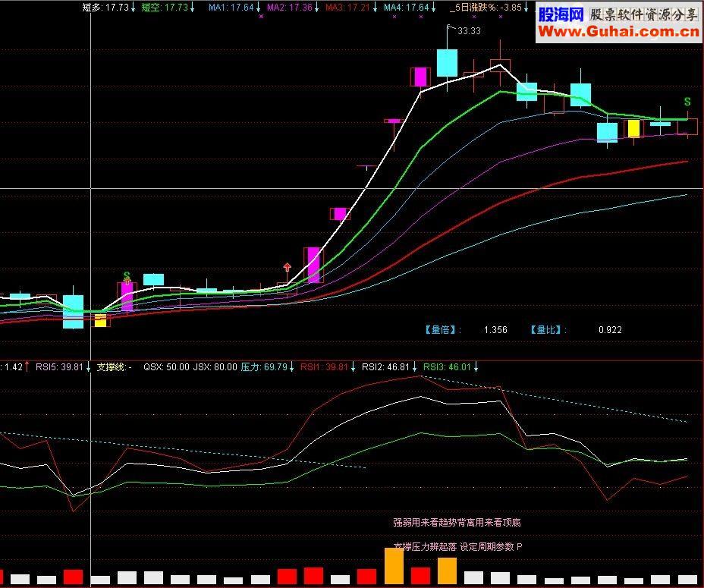704x588 pixels.
Task: Click the yellow candle at the crosshair low
Action: point(100,320)
